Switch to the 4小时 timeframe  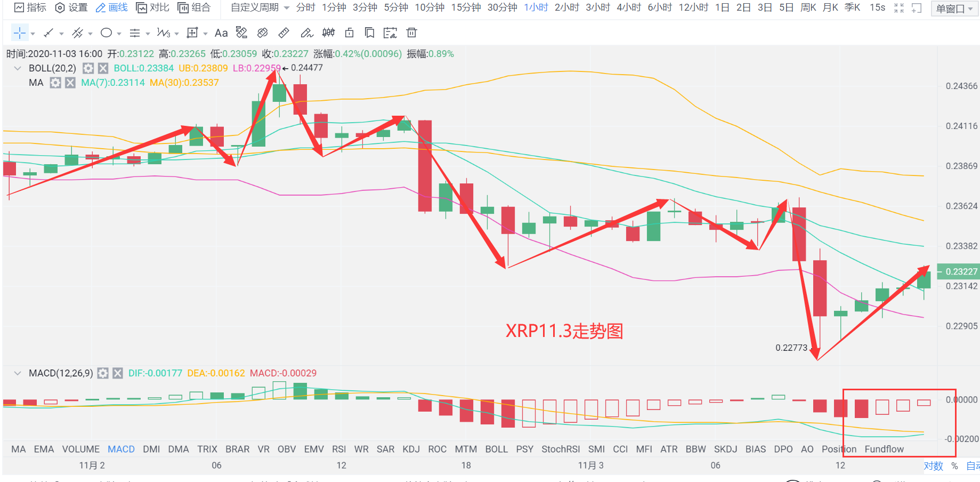coord(629,7)
